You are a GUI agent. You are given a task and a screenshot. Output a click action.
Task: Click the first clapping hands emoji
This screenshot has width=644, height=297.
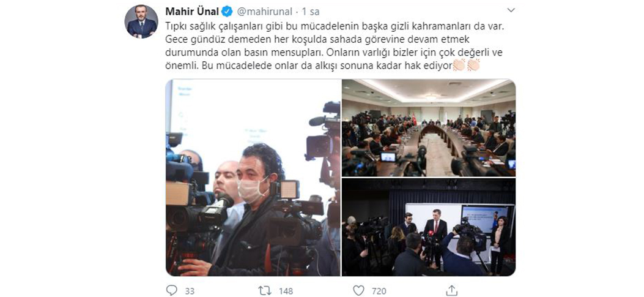[x=459, y=66]
